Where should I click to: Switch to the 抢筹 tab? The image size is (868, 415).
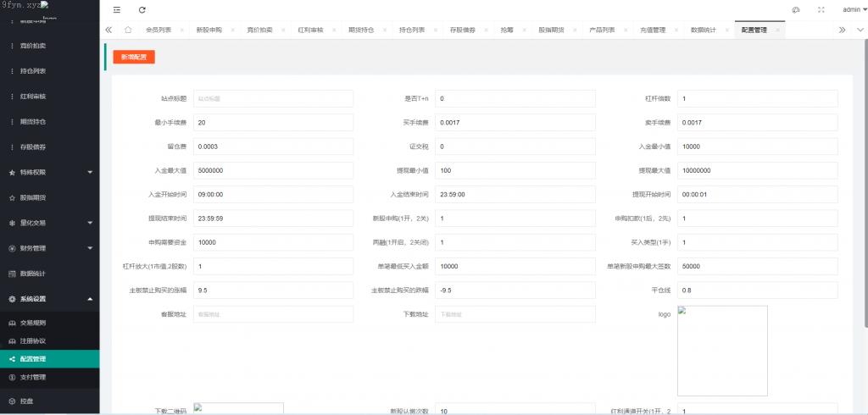coord(506,30)
